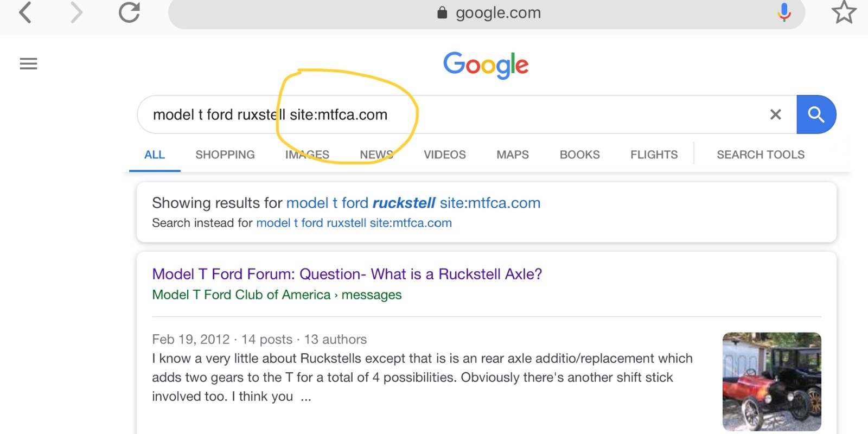The width and height of the screenshot is (868, 434).
Task: Switch to the Books tab
Action: point(579,155)
